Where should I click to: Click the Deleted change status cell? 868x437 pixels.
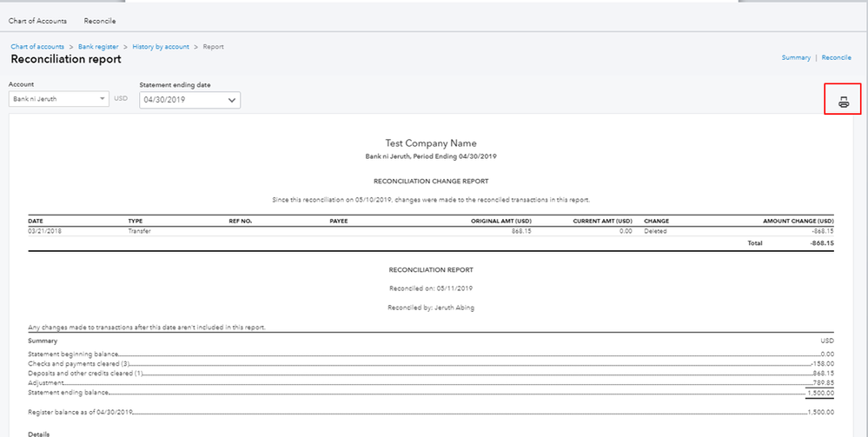[655, 231]
